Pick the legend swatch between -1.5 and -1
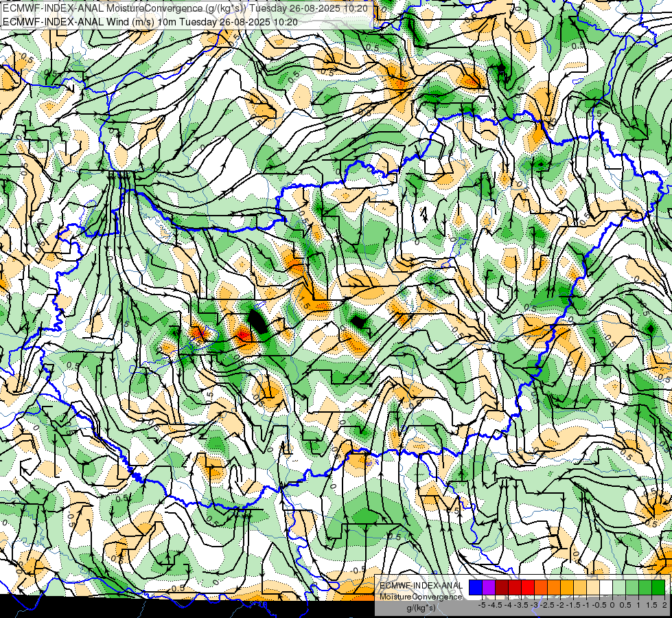The width and height of the screenshot is (672, 618). [x=580, y=587]
